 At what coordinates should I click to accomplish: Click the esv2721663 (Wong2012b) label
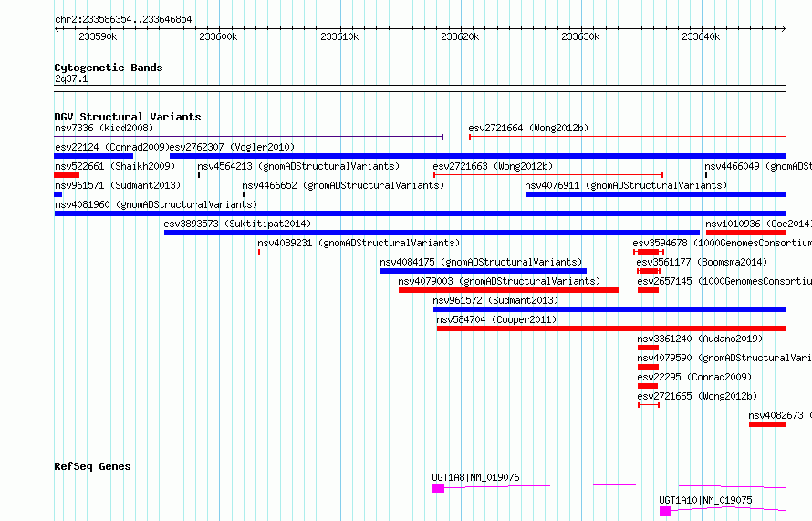[x=493, y=166]
